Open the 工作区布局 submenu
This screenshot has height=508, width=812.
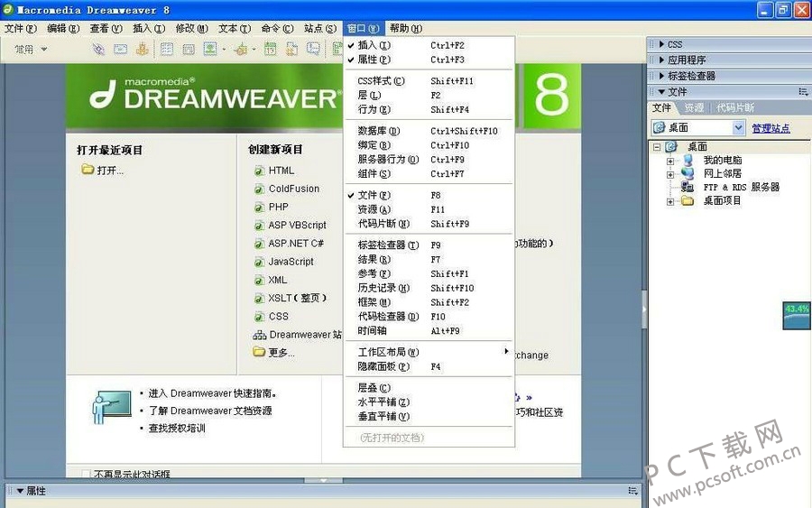(429, 352)
